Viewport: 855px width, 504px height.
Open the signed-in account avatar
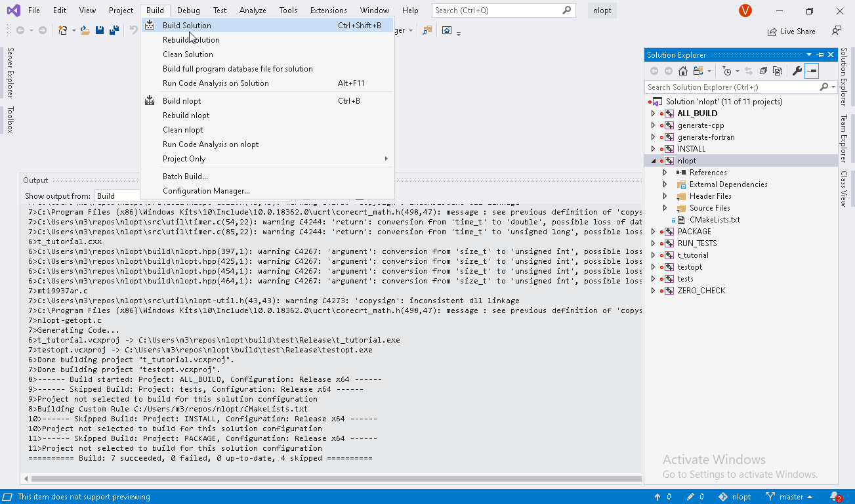point(745,10)
